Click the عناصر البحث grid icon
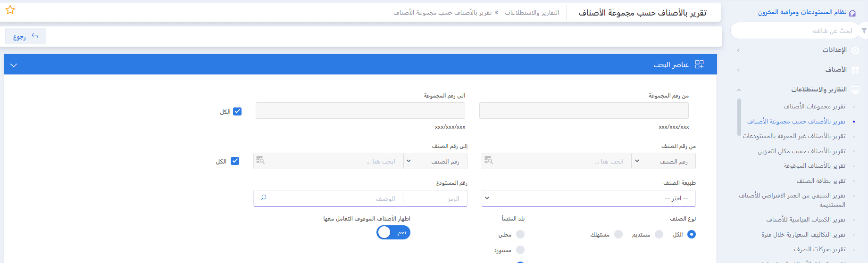 click(x=700, y=65)
